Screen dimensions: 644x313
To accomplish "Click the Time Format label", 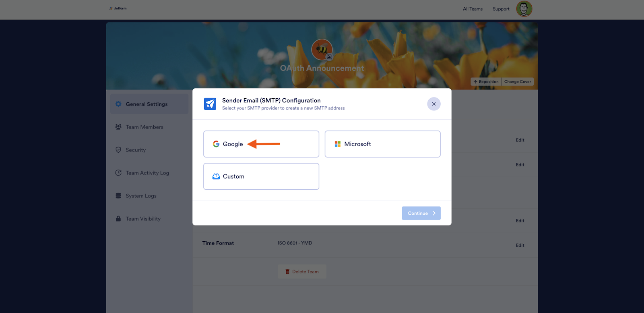I will coord(218,243).
